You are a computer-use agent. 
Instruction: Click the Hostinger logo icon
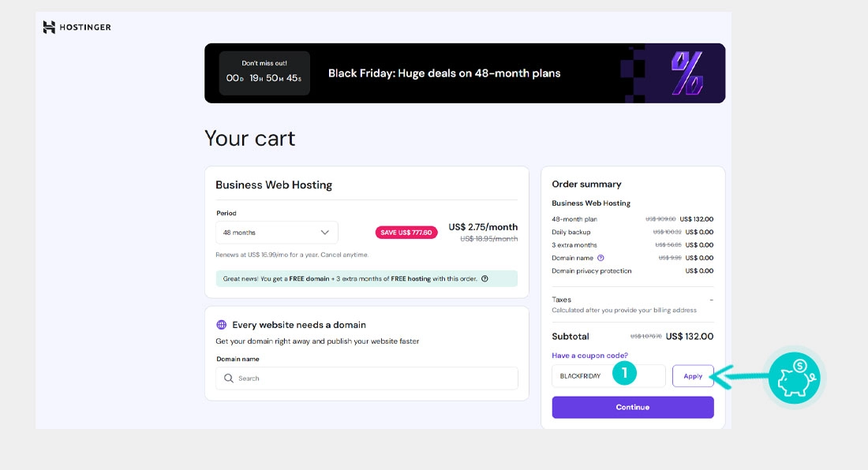[x=49, y=28]
